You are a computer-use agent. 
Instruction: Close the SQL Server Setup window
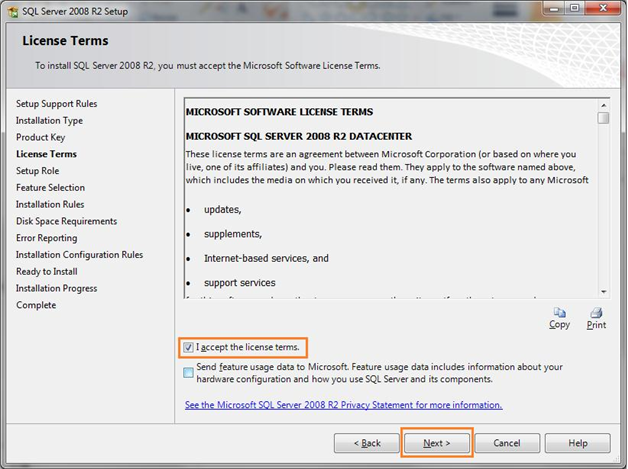603,8
